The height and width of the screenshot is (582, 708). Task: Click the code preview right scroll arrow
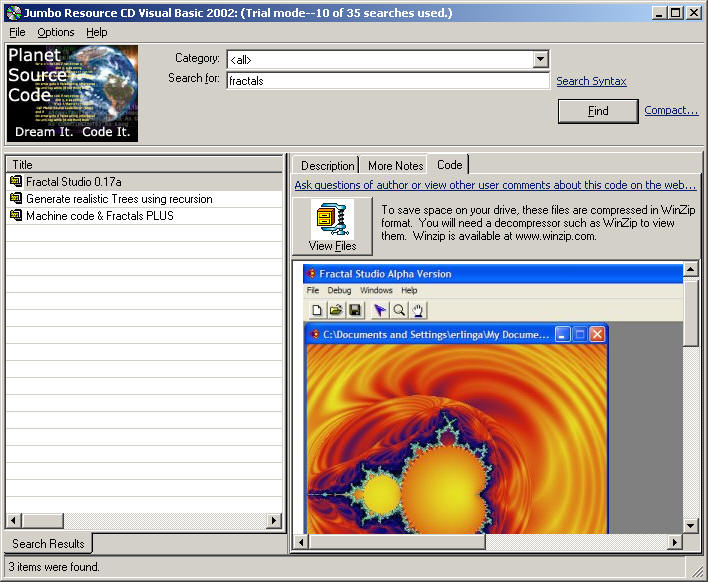point(675,542)
